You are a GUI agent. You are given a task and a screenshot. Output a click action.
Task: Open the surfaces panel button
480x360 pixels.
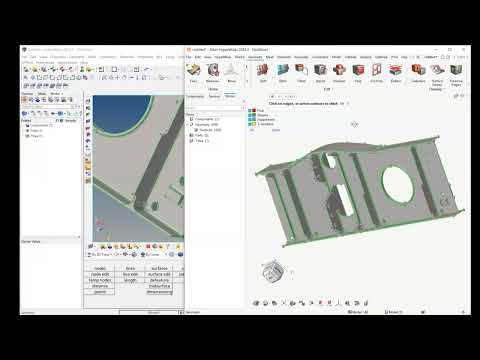point(159,268)
